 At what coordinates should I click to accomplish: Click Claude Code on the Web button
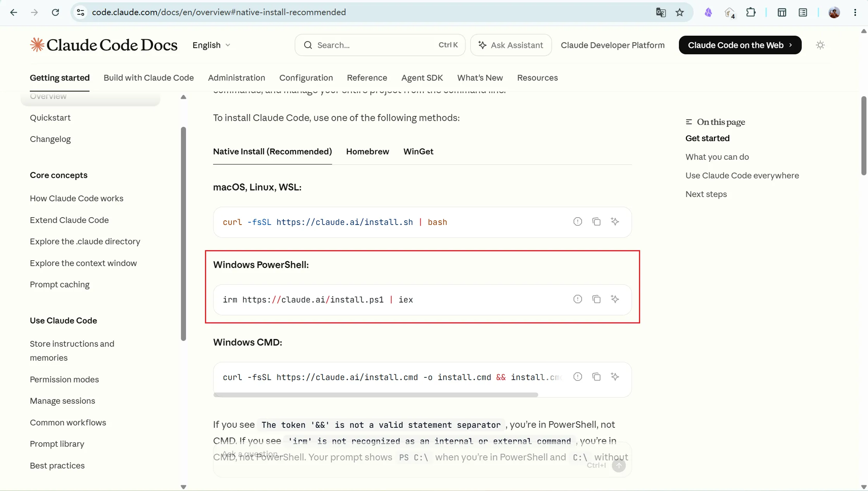(x=740, y=45)
